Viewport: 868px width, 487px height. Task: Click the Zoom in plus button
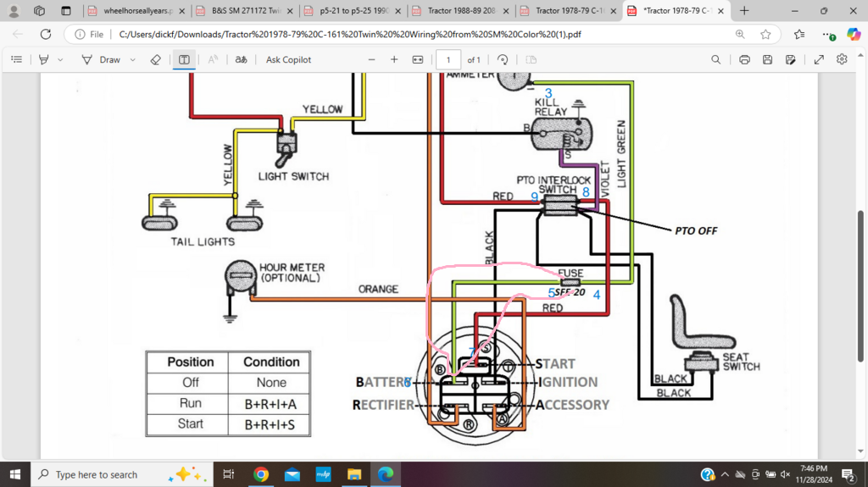394,60
